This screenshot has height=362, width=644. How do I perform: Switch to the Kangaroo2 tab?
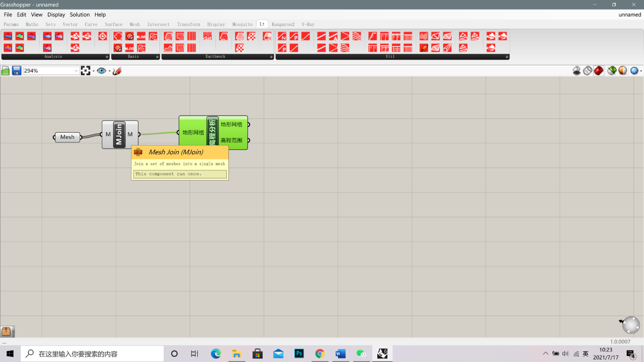tap(283, 24)
